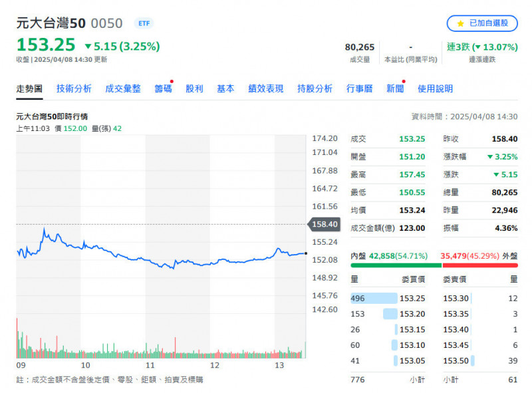
Task: Click the 開盤 value 151.20
Action: point(412,157)
